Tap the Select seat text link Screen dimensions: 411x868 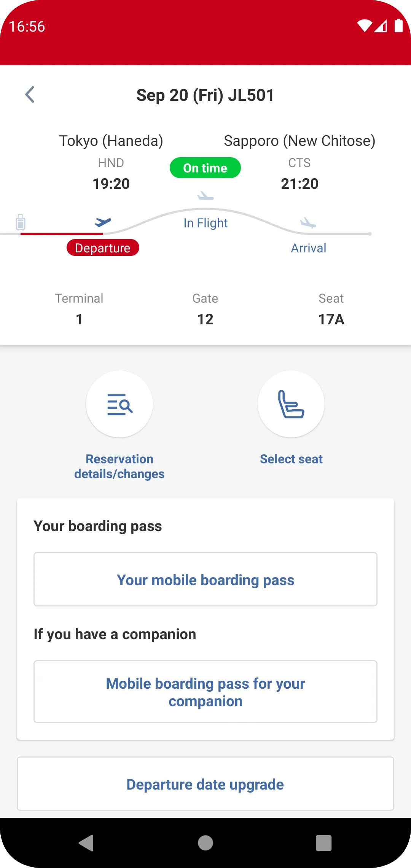tap(291, 459)
